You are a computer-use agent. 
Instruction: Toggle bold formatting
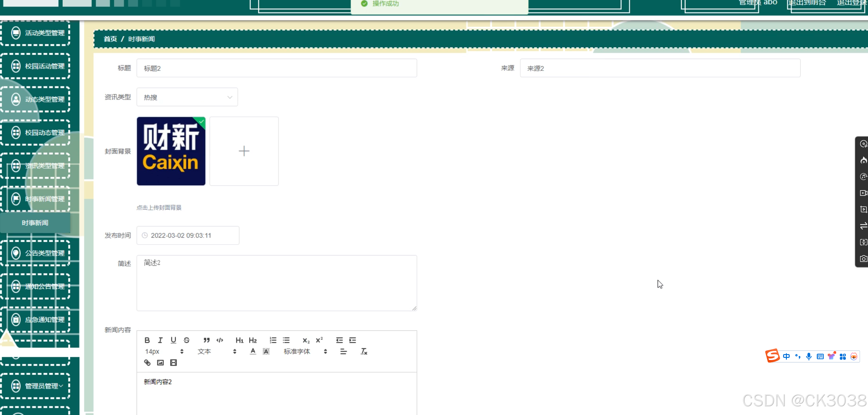pyautogui.click(x=147, y=340)
